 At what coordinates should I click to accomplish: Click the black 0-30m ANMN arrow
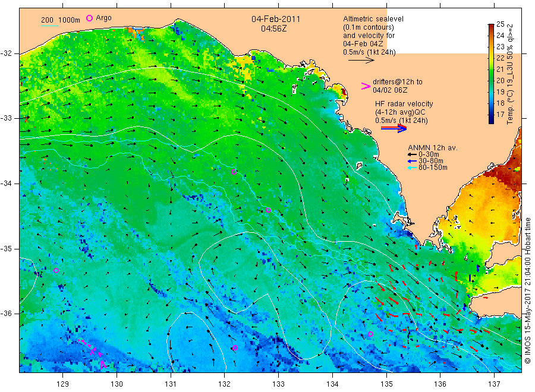click(x=412, y=154)
